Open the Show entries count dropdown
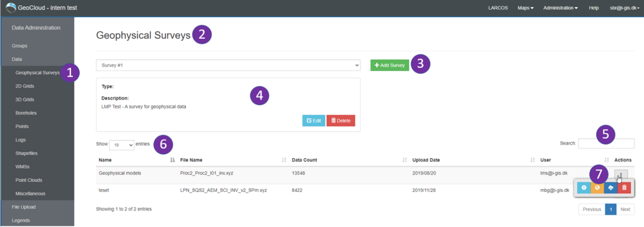Screen dimensions: 644x227 [121, 145]
